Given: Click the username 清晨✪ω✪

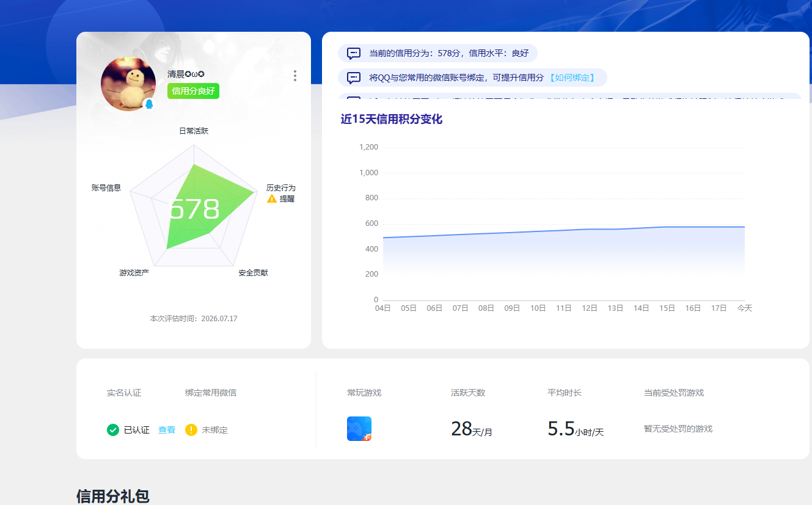Looking at the screenshot, I should [x=186, y=74].
